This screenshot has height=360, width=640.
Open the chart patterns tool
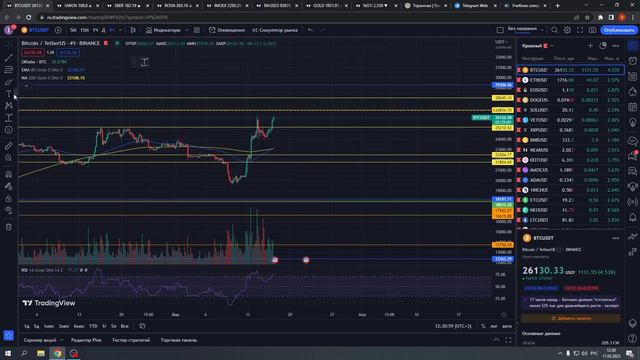pyautogui.click(x=9, y=106)
